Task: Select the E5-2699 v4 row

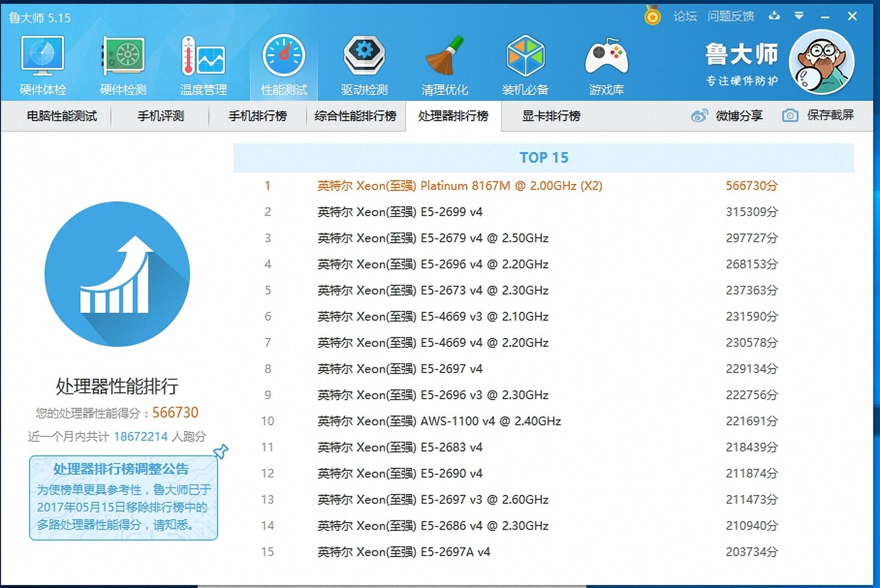Action: (543, 212)
